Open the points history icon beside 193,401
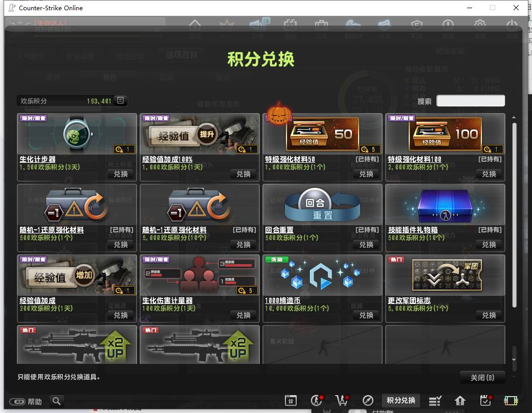Screen dimensions: 532x413 click(120, 100)
